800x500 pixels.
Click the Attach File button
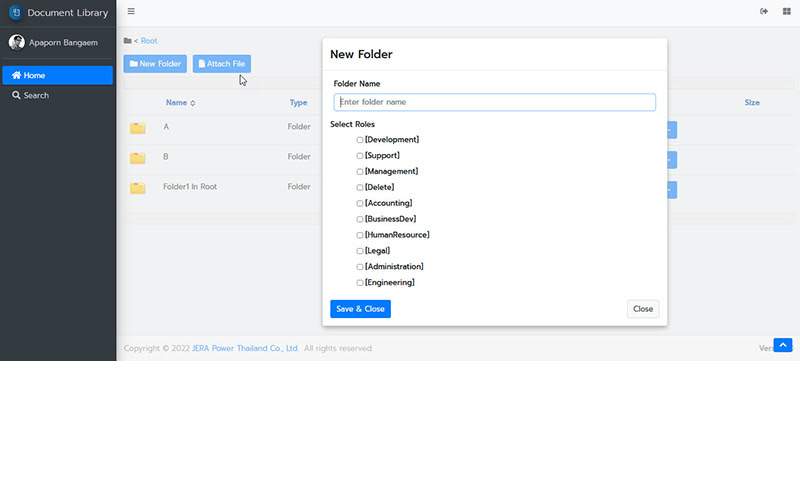coord(221,64)
